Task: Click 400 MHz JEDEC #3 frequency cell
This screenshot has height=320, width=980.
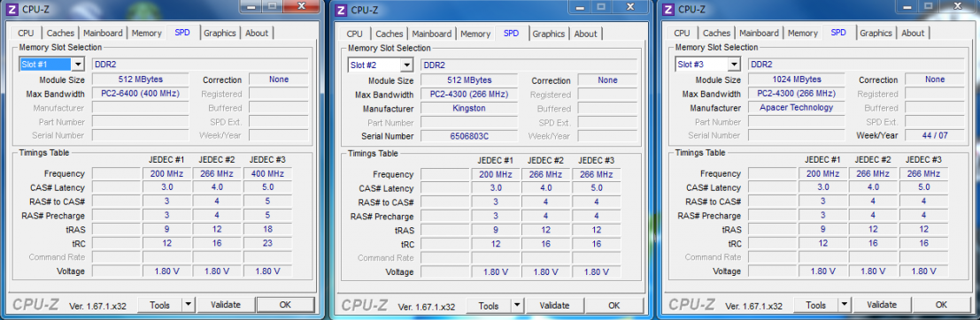Action: pos(267,173)
